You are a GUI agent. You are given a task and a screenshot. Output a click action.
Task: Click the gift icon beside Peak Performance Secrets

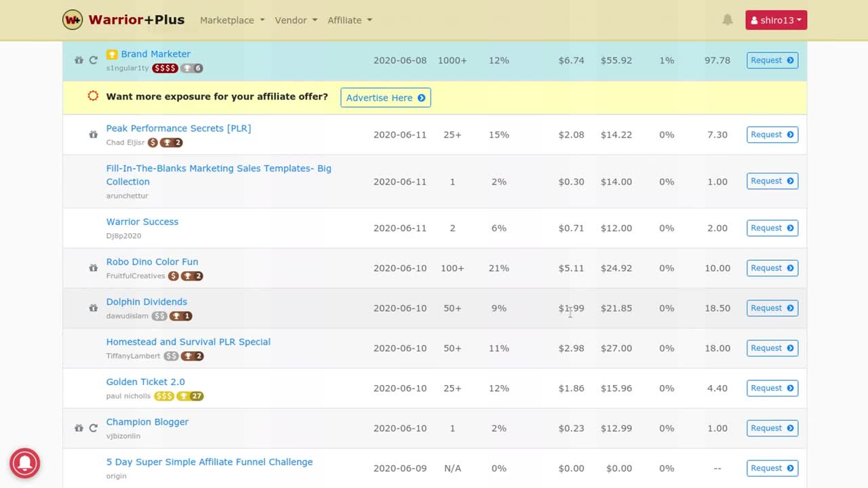coord(93,135)
